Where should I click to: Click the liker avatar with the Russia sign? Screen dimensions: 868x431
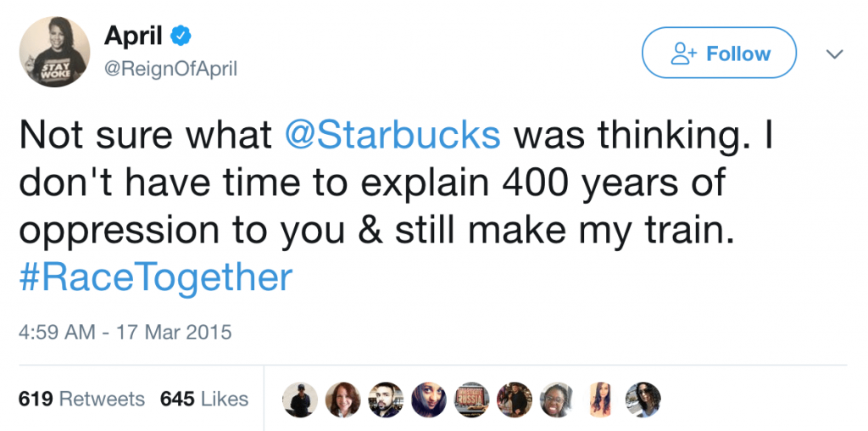(470, 399)
